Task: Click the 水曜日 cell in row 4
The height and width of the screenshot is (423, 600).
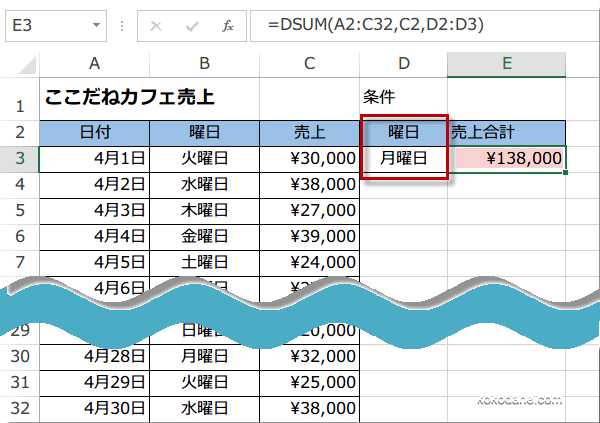Action: (204, 185)
